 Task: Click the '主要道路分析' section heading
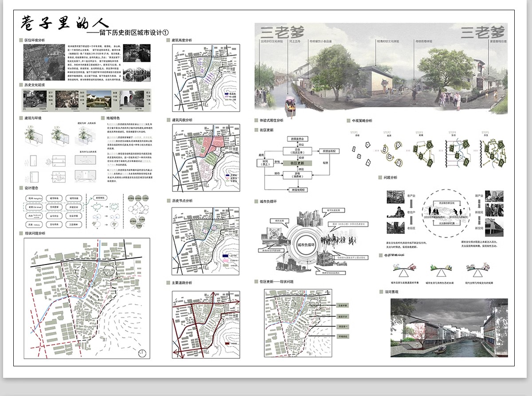click(x=182, y=283)
